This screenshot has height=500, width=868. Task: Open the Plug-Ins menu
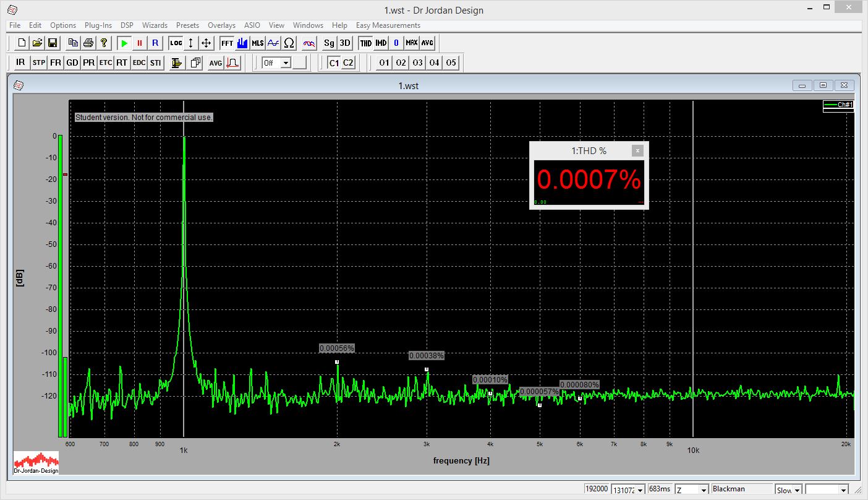(98, 25)
